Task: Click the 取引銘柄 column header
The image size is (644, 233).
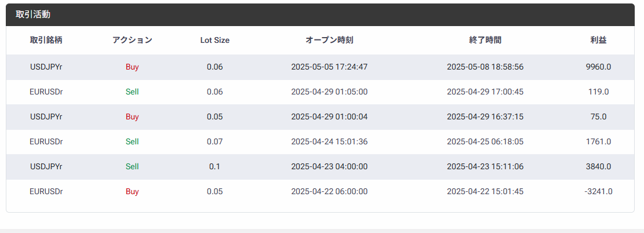Action: point(46,40)
